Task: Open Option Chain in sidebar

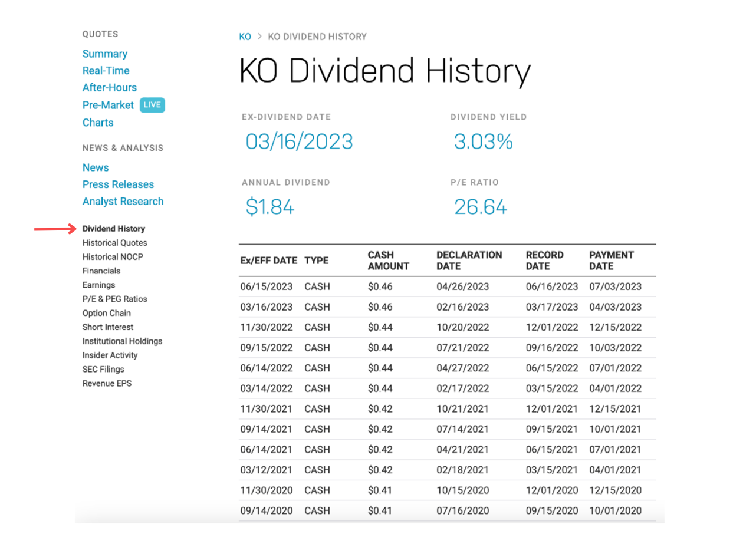Action: 107,313
